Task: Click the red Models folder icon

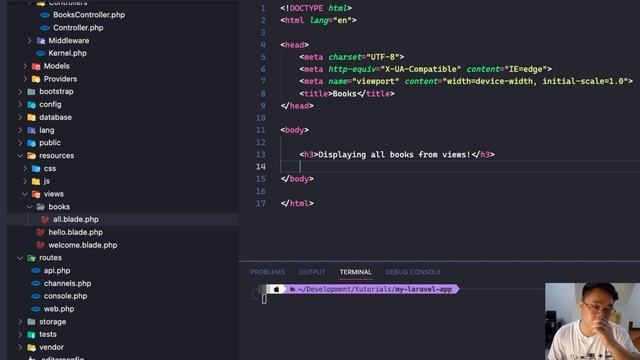Action: 36,66
